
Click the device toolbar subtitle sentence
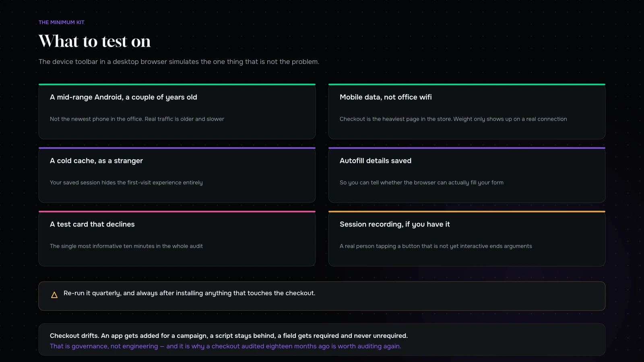point(179,62)
